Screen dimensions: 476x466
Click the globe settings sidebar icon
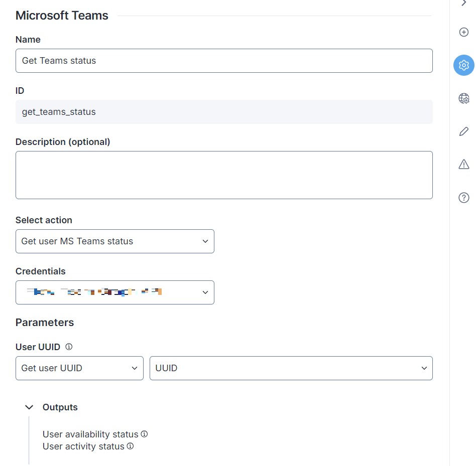pyautogui.click(x=463, y=98)
